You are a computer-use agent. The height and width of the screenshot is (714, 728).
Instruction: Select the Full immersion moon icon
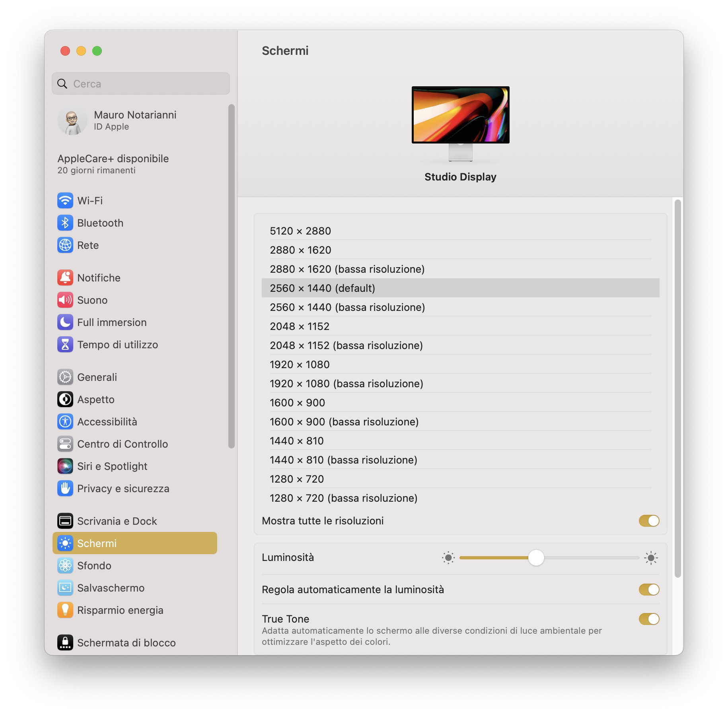65,322
